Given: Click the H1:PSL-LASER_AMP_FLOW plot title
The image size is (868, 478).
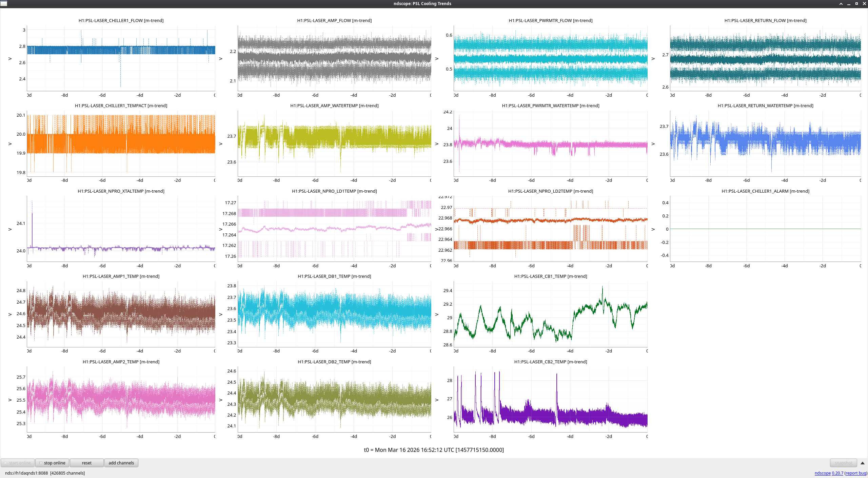Looking at the screenshot, I should (334, 21).
